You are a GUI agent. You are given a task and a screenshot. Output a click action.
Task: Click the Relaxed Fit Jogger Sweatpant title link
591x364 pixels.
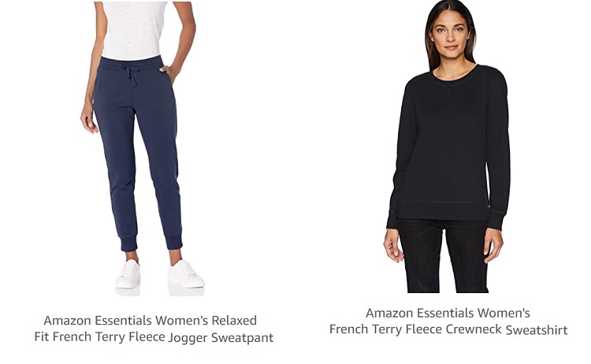[x=154, y=329]
